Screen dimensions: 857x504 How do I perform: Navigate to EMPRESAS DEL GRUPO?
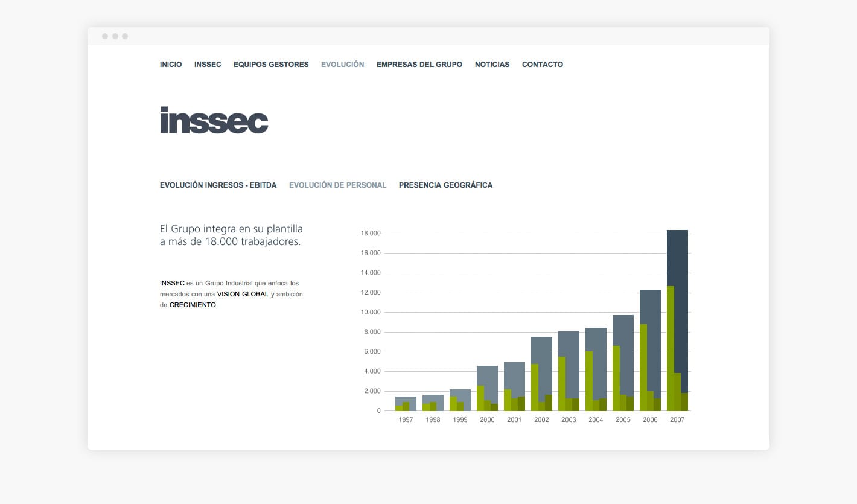[419, 64]
